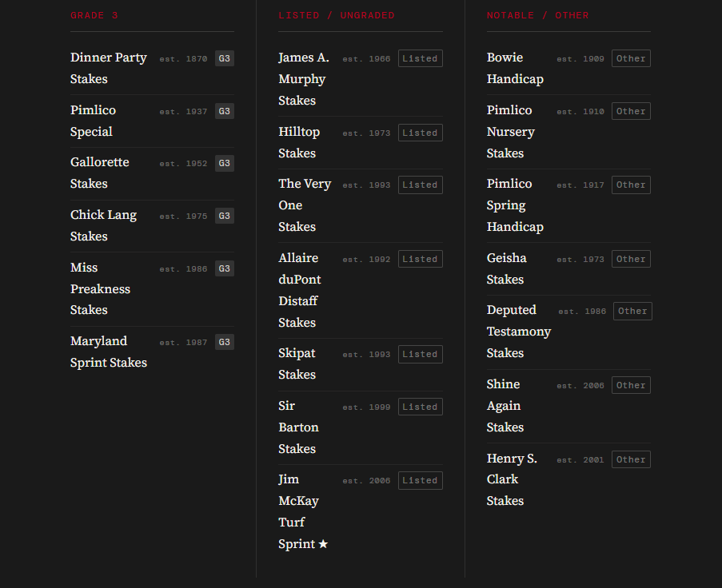Open Henry S. Clark Stakes entry

click(x=512, y=479)
